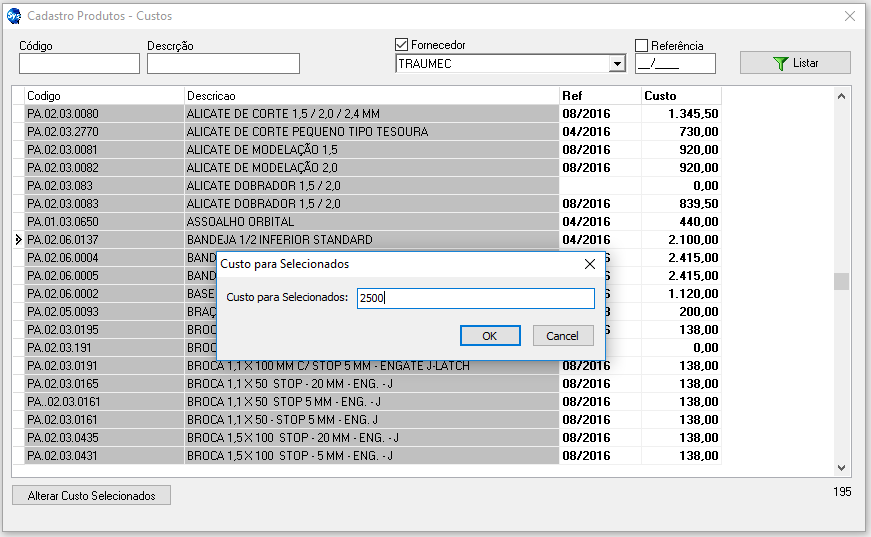Click the app icon in title bar
This screenshot has height=537, width=871.
click(x=13, y=16)
